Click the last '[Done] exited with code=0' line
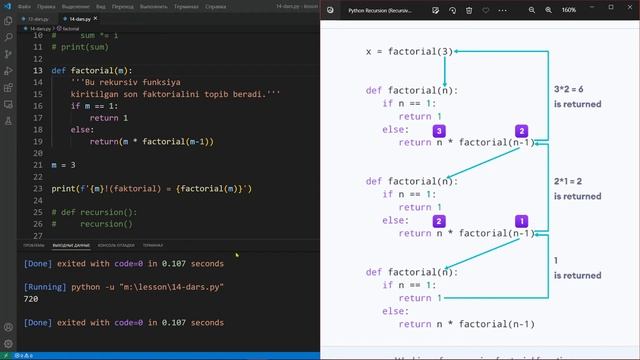Viewport: 640px width, 360px height. pyautogui.click(x=124, y=323)
